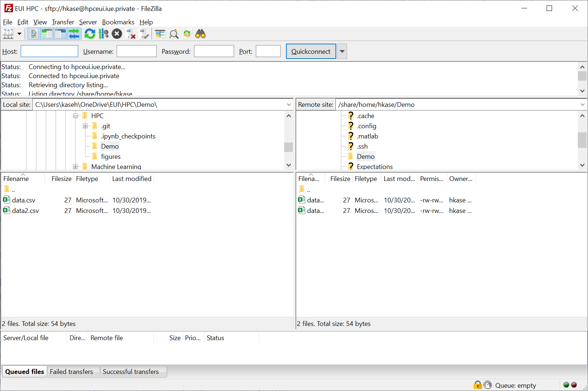Click the encryption lock status icon
588x391 pixels.
point(478,385)
